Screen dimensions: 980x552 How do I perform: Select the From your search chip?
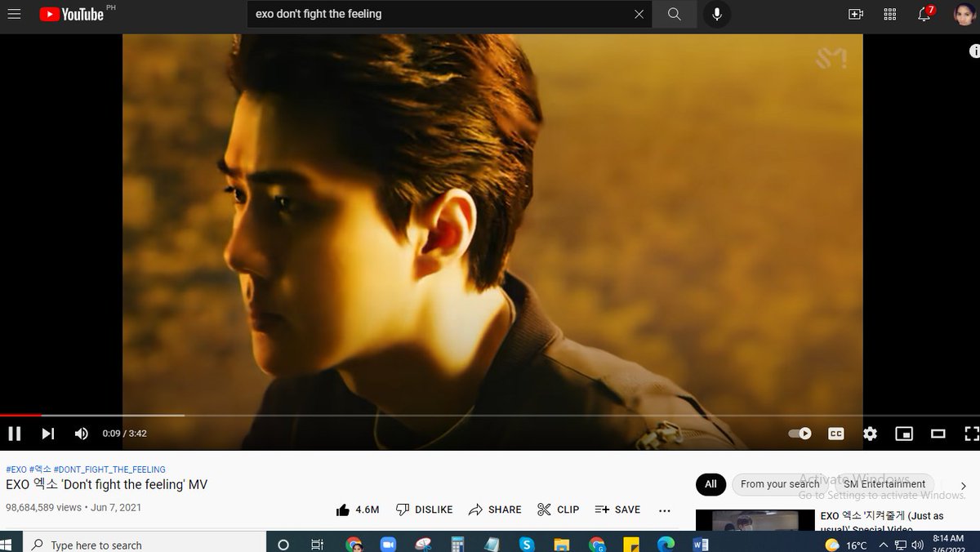pyautogui.click(x=780, y=484)
